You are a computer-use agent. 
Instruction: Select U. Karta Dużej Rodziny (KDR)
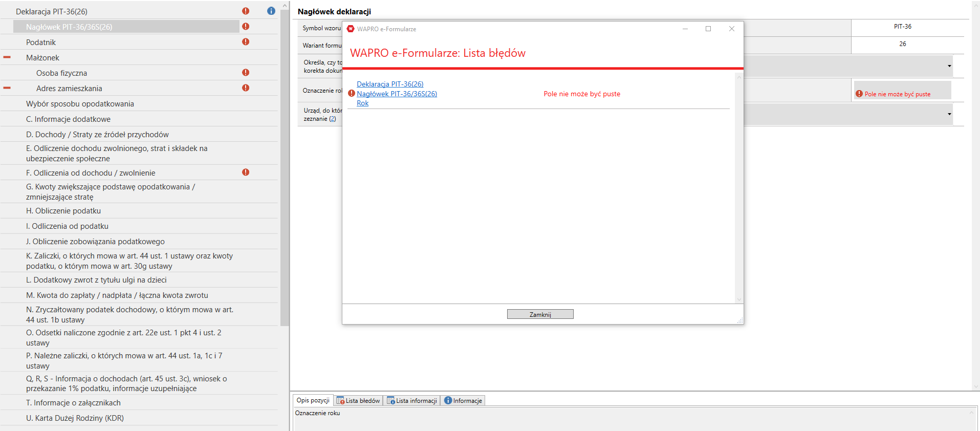pos(75,418)
